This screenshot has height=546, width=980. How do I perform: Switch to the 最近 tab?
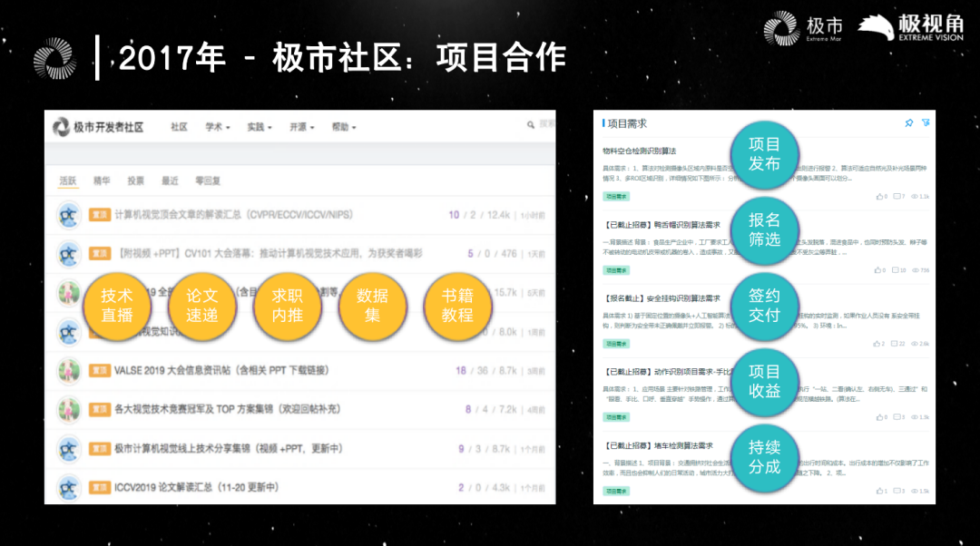pyautogui.click(x=170, y=181)
